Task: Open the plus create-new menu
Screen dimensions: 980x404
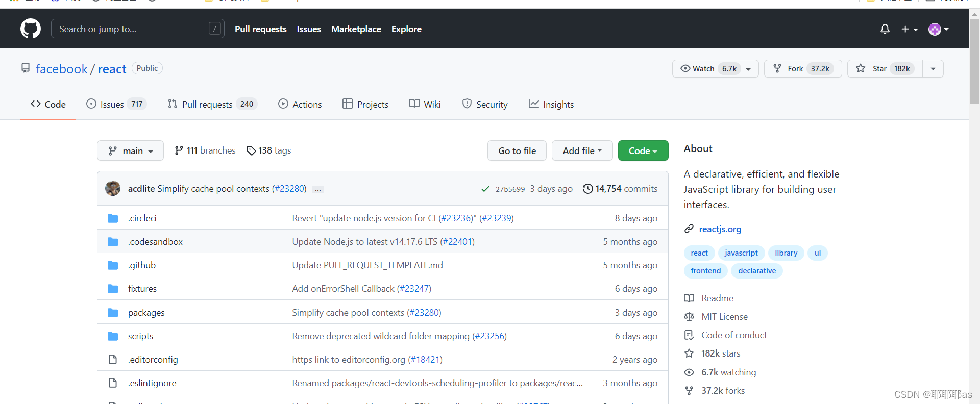Action: [909, 29]
